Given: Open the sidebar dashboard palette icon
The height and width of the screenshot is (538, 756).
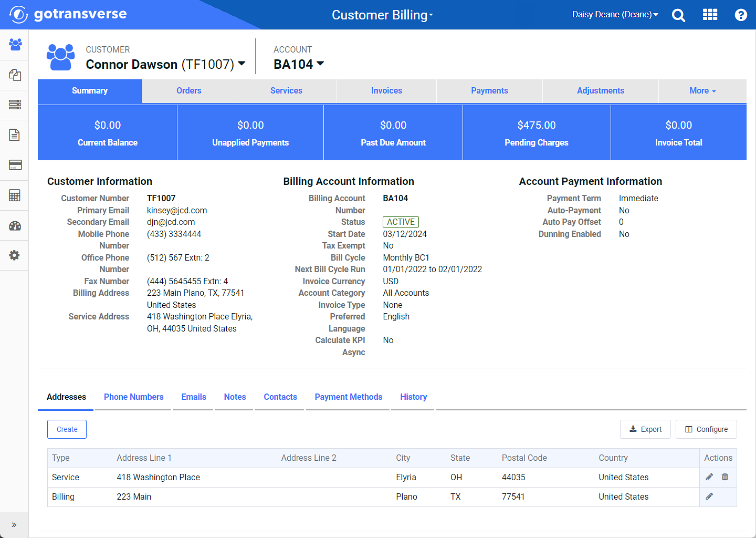Looking at the screenshot, I should [x=15, y=226].
